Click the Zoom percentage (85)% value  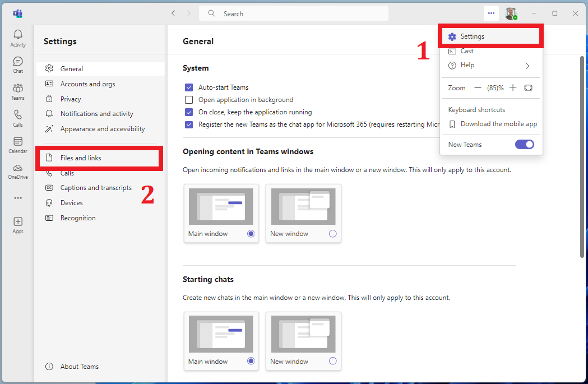click(496, 88)
